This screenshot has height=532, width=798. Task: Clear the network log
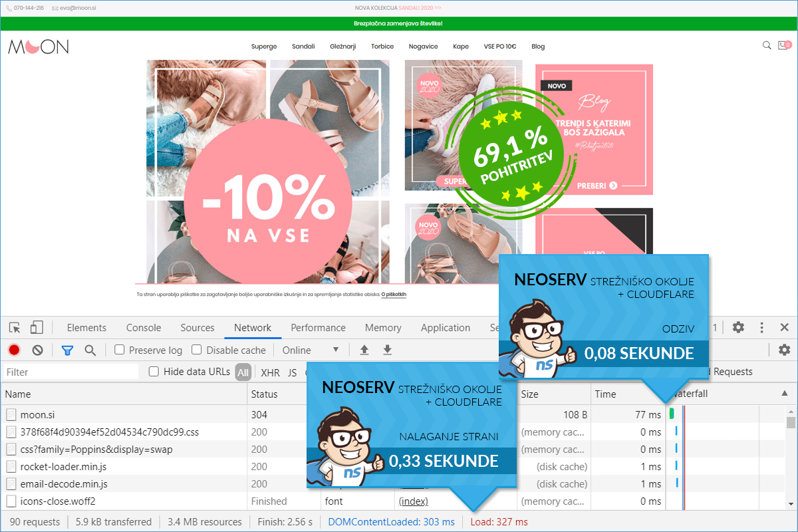(x=38, y=350)
